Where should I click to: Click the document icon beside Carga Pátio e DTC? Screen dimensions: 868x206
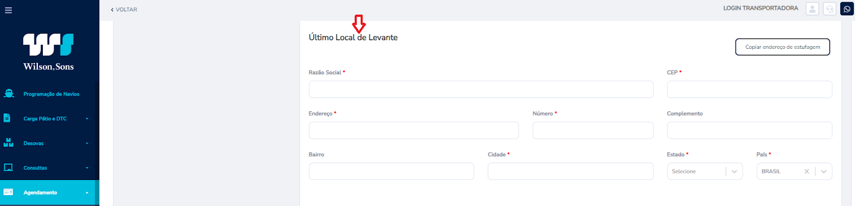7,118
